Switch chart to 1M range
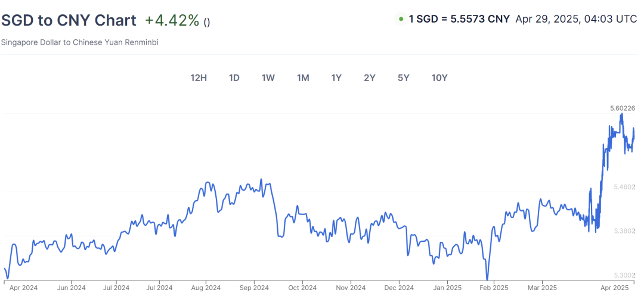 303,78
